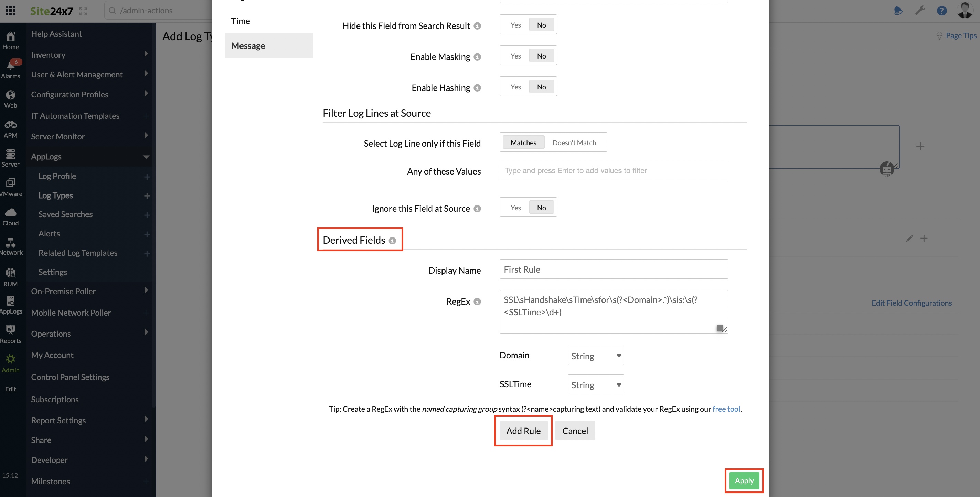Click the Any of these Values input

(613, 170)
